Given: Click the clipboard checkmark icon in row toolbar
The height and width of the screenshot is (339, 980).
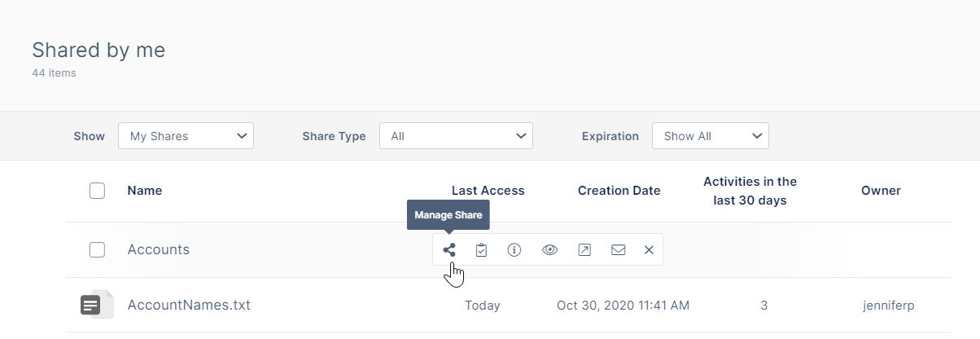Looking at the screenshot, I should click(481, 250).
